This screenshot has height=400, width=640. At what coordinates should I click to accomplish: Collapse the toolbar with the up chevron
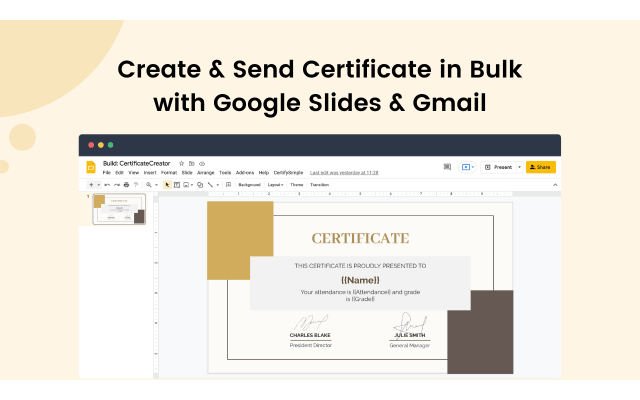(555, 185)
